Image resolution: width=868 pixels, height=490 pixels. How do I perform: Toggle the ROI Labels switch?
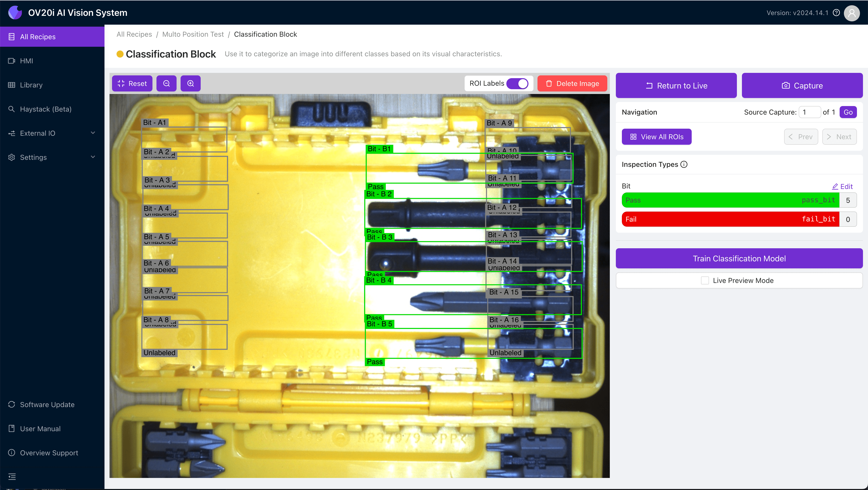click(518, 84)
